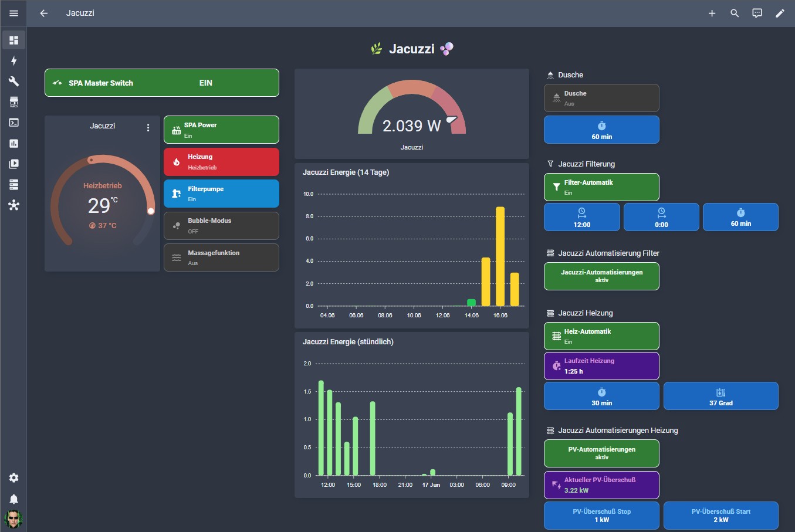The width and height of the screenshot is (795, 532).
Task: Open the hamburger sidebar menu
Action: pyautogui.click(x=13, y=13)
